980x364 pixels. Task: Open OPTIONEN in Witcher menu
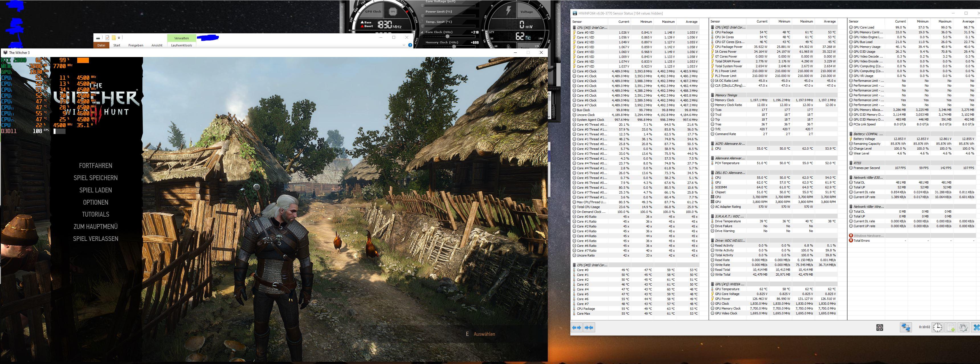pyautogui.click(x=95, y=202)
